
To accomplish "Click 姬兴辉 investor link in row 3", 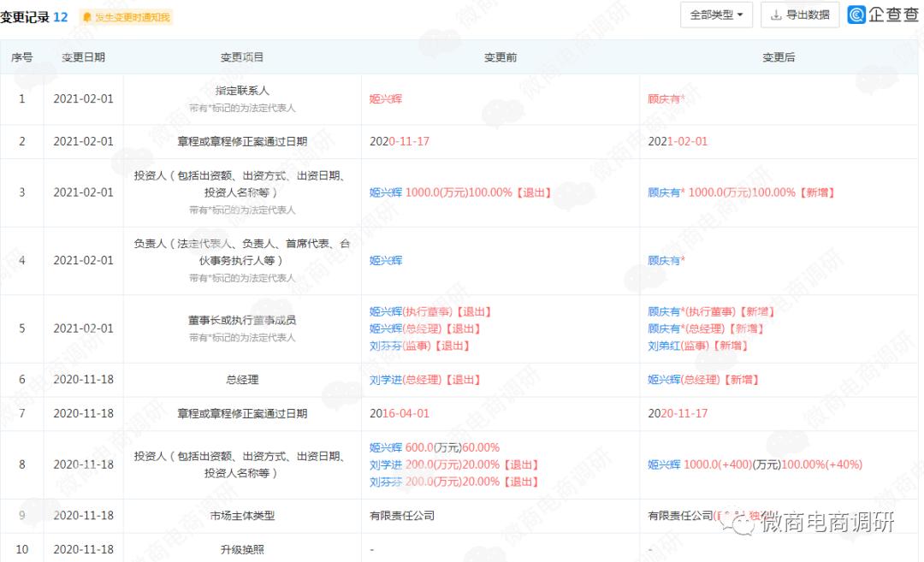I will [x=387, y=192].
